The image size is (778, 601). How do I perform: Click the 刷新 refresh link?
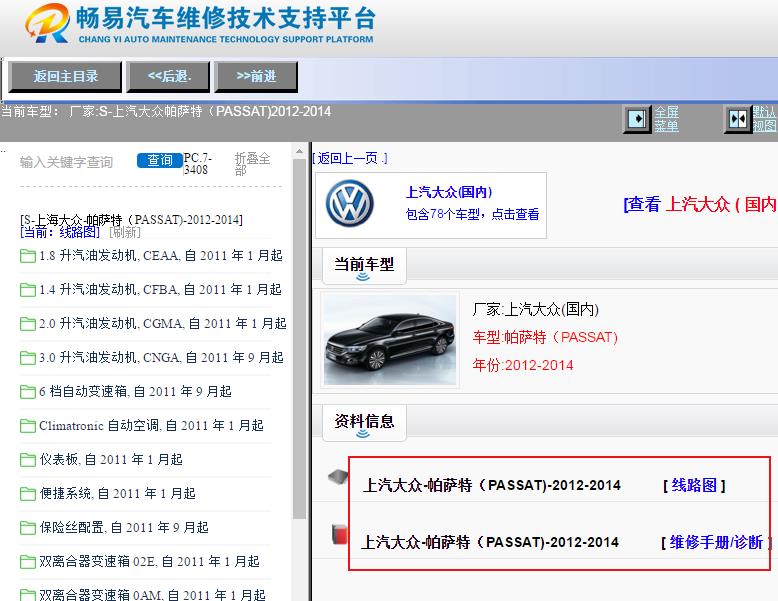125,232
